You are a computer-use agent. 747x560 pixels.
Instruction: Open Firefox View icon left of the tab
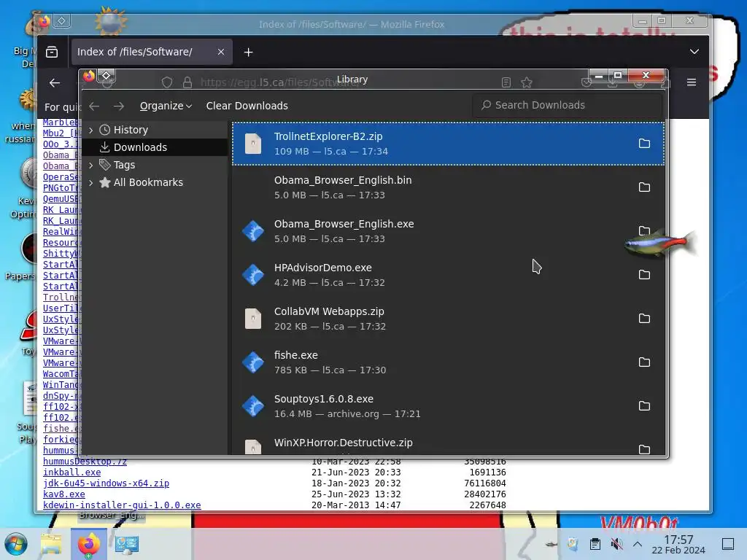pyautogui.click(x=52, y=52)
